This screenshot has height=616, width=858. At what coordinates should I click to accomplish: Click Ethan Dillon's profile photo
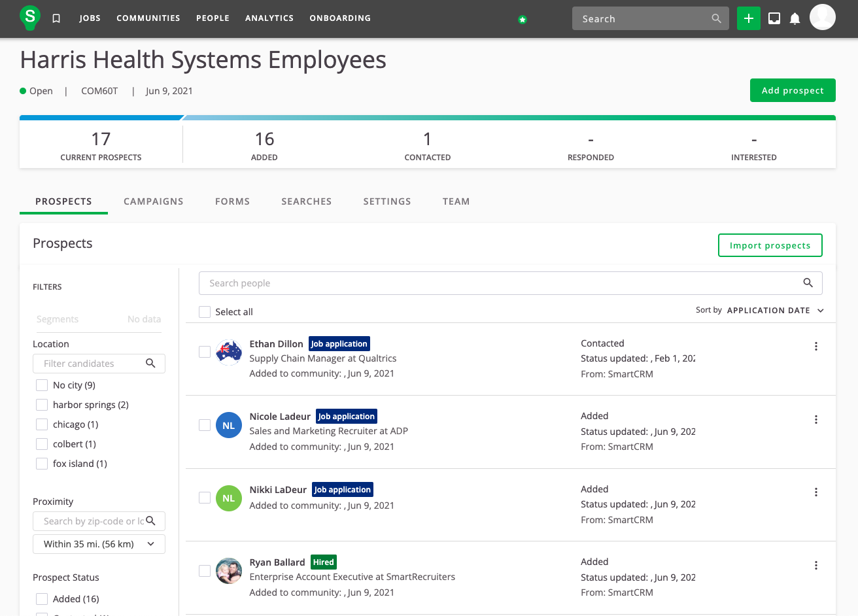(229, 352)
